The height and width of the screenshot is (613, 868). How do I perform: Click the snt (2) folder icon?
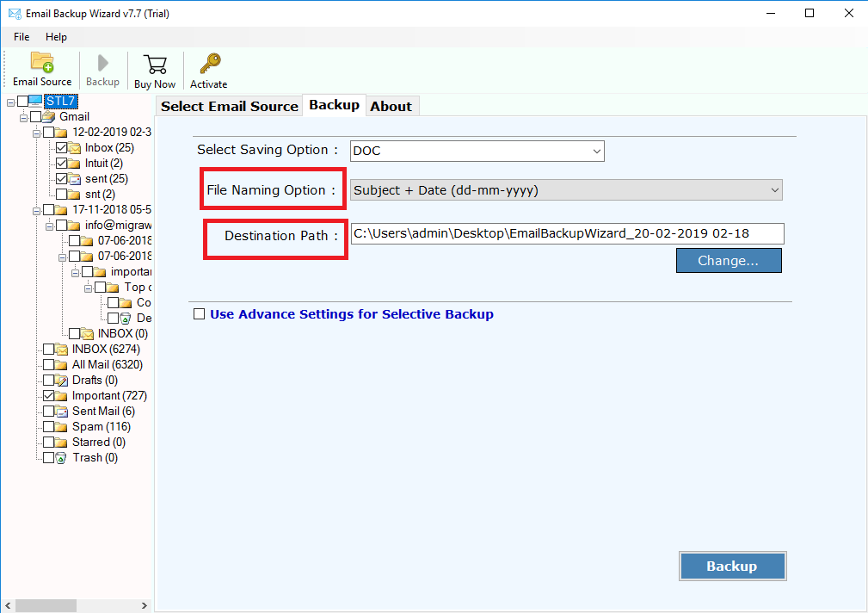(x=74, y=195)
